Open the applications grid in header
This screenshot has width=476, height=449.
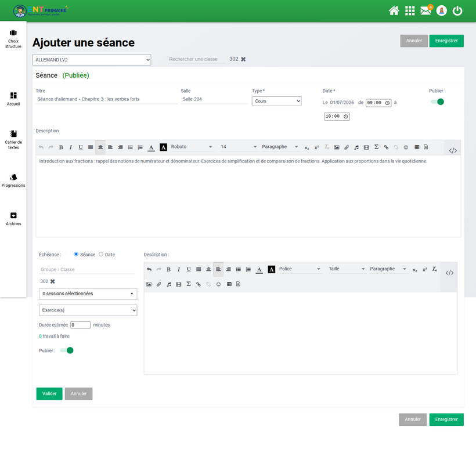click(410, 11)
